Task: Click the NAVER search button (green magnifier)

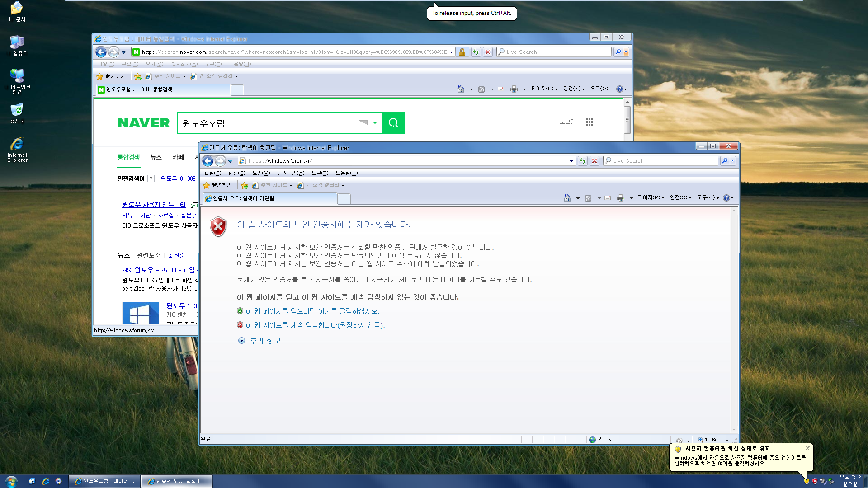Action: pyautogui.click(x=393, y=123)
